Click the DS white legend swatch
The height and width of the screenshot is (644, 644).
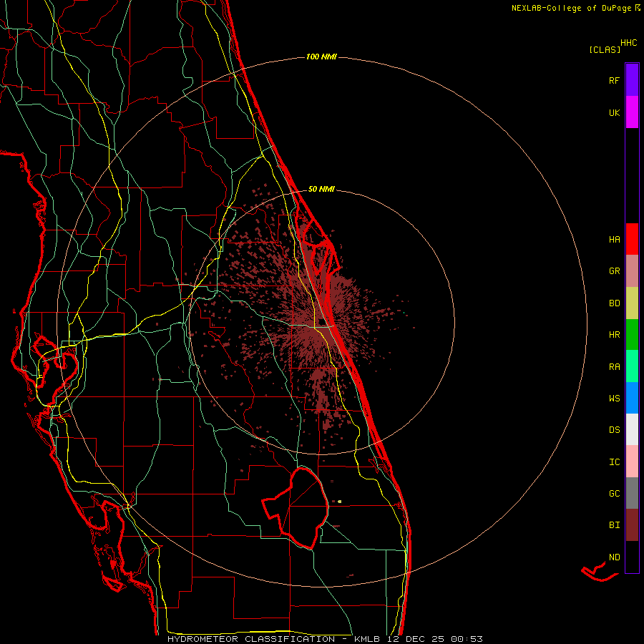(x=632, y=429)
